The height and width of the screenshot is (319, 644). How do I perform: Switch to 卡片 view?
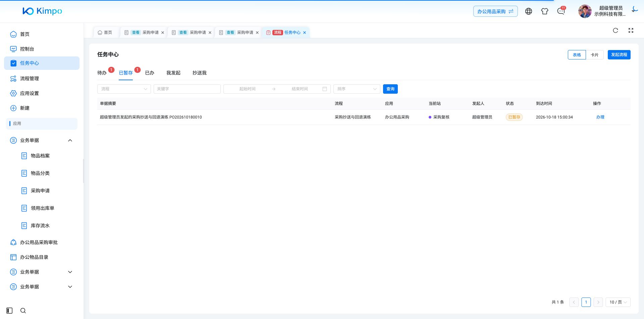point(595,55)
